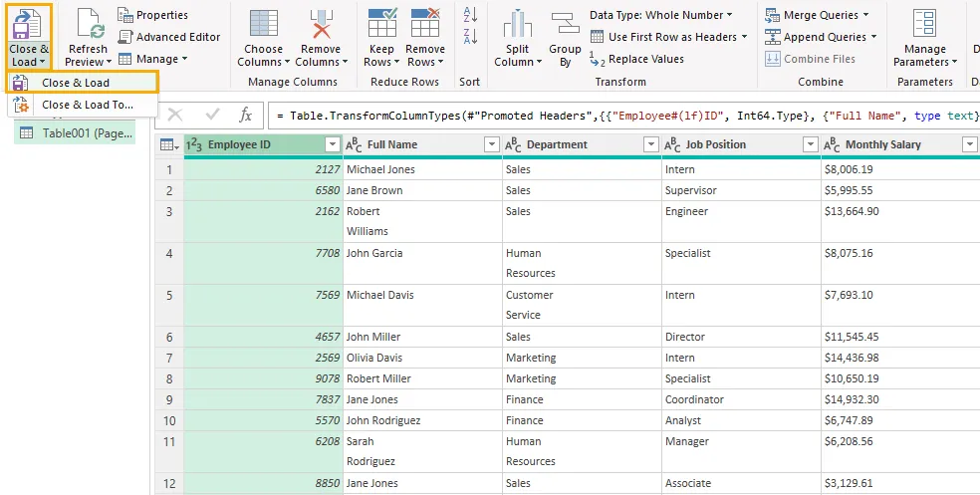Open the Full Name column filter dropdown

coord(492,145)
